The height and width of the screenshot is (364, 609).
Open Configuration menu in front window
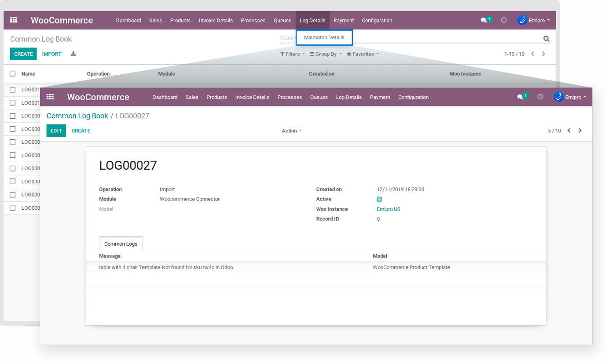point(413,97)
